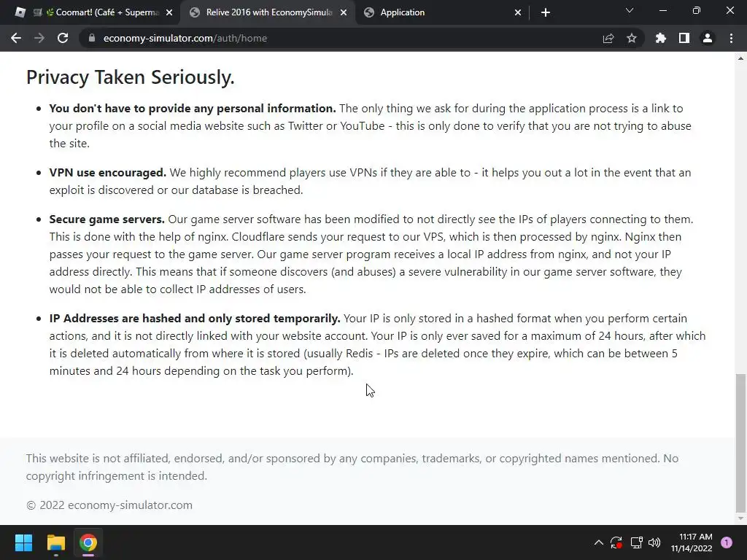The width and height of the screenshot is (747, 560).
Task: Open the Chrome three-dot menu
Action: click(731, 38)
